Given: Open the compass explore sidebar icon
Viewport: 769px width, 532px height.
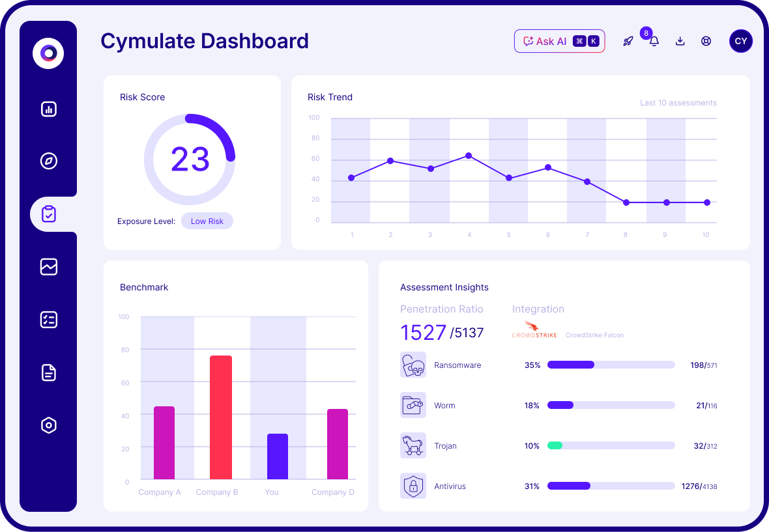Looking at the screenshot, I should point(49,161).
